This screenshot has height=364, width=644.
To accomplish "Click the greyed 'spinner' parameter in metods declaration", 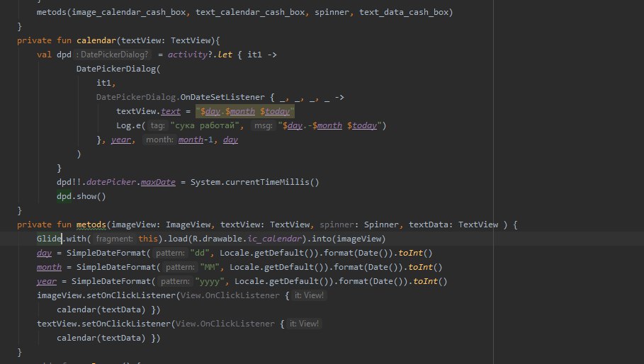I will [337, 224].
